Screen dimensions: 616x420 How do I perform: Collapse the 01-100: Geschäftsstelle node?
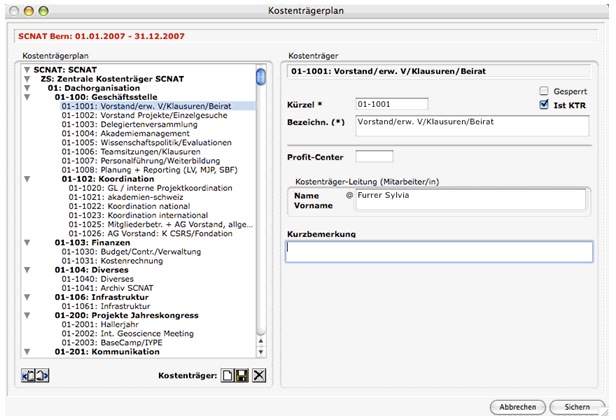pos(27,95)
